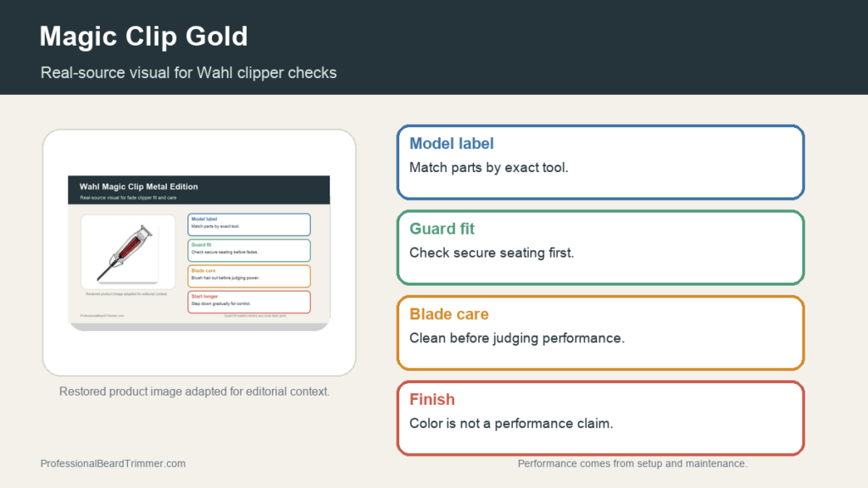Select the Blade care card heading

click(449, 314)
